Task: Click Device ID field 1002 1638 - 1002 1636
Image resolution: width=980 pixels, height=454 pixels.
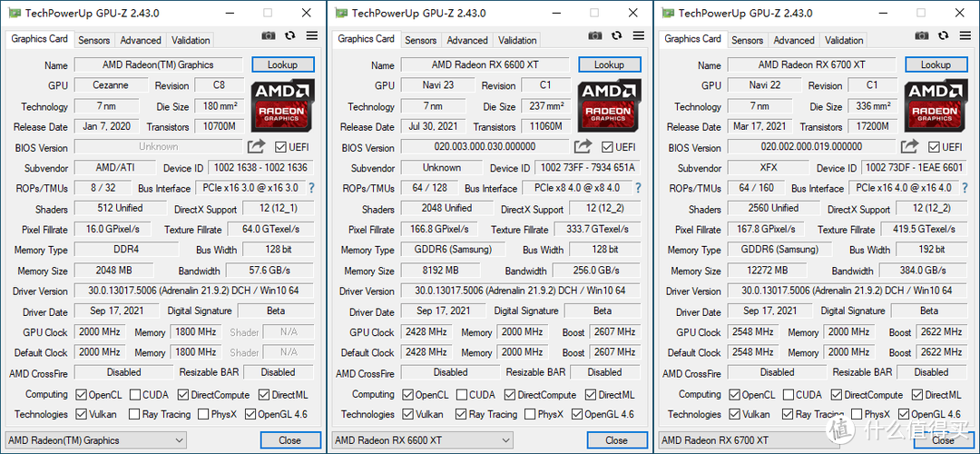Action: pyautogui.click(x=260, y=168)
